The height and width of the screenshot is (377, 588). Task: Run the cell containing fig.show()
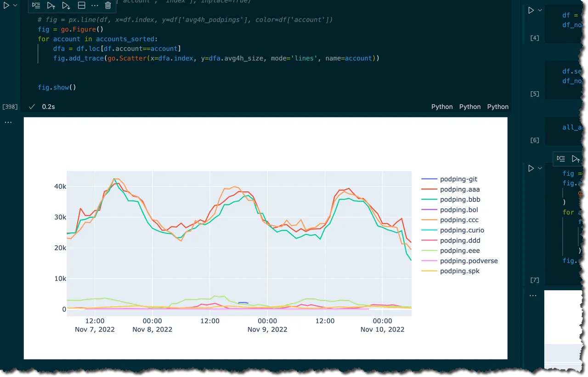(x=6, y=6)
